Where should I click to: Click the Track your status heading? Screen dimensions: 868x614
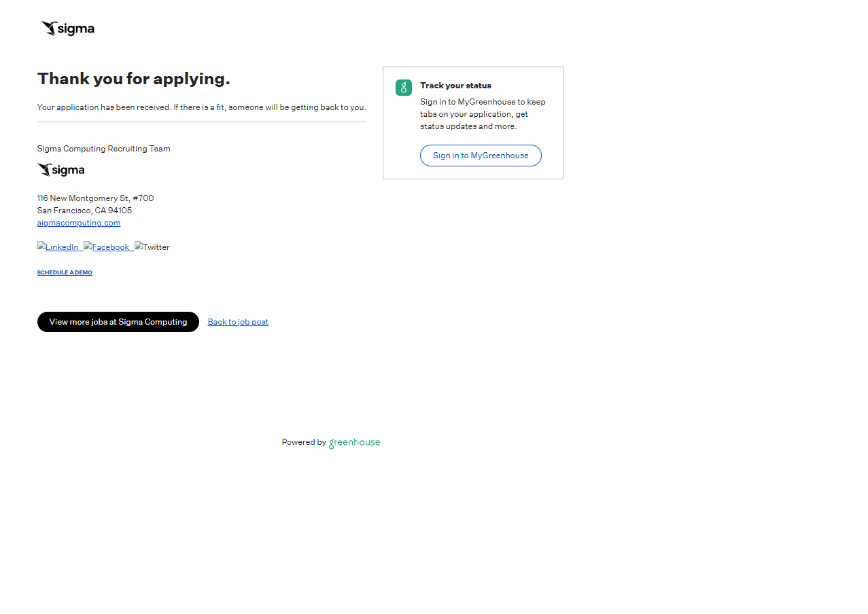pyautogui.click(x=455, y=86)
